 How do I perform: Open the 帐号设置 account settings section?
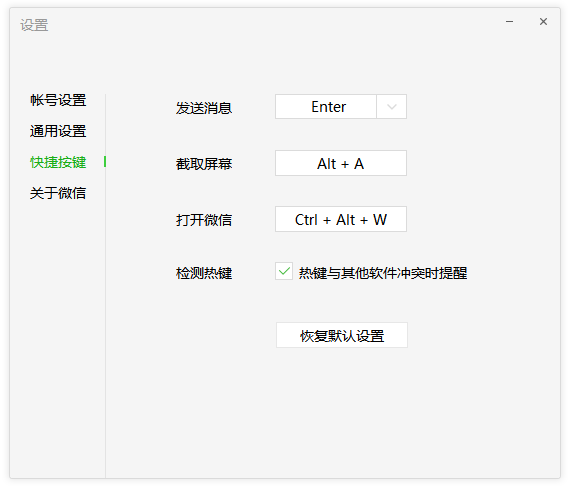58,100
